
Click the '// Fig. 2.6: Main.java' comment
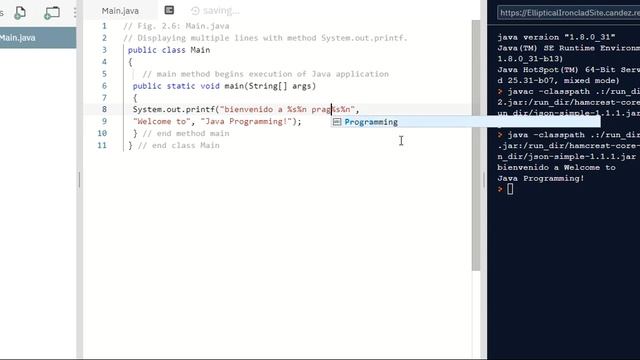tap(176, 26)
